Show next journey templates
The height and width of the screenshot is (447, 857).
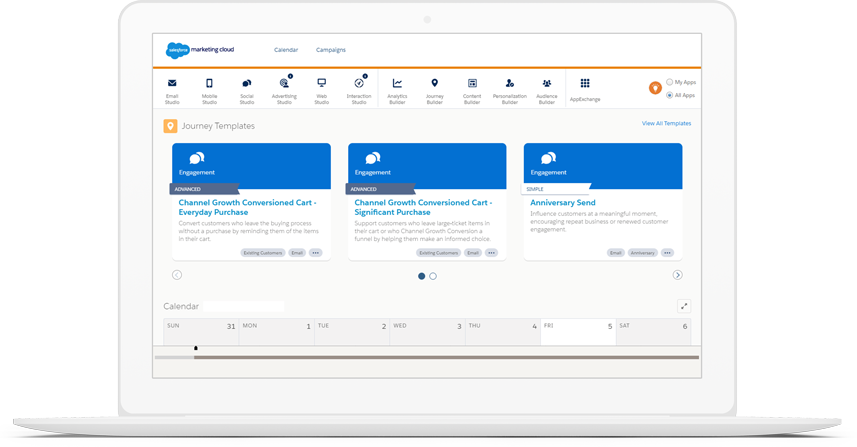(677, 275)
